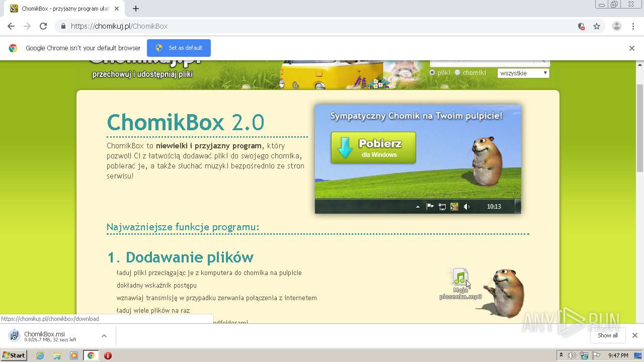Click the blocked content shield icon in address bar
The height and width of the screenshot is (362, 644).
(581, 26)
